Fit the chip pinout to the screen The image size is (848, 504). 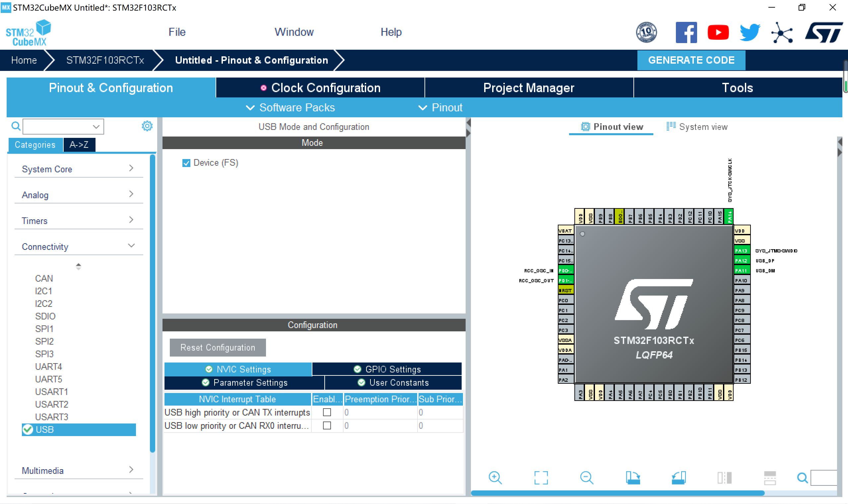pyautogui.click(x=541, y=477)
